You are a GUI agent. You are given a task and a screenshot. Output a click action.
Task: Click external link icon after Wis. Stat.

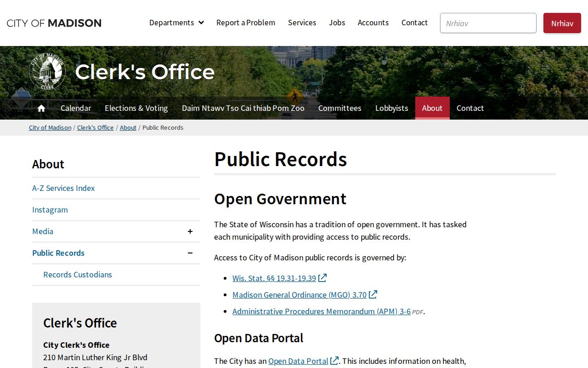[x=322, y=278]
